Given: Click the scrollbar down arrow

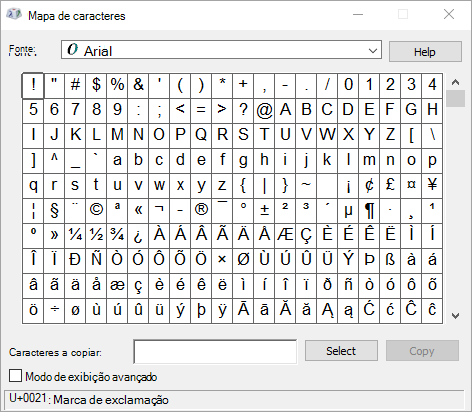Looking at the screenshot, I should click(x=455, y=316).
